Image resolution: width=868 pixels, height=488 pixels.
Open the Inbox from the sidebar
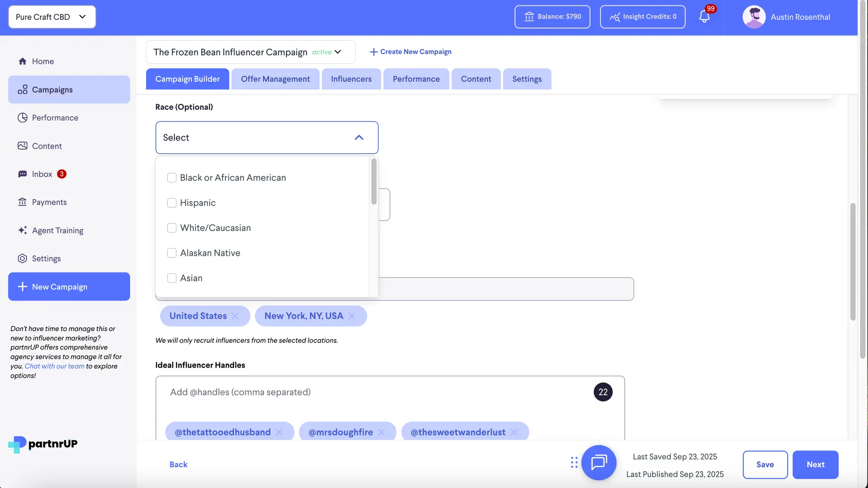42,174
